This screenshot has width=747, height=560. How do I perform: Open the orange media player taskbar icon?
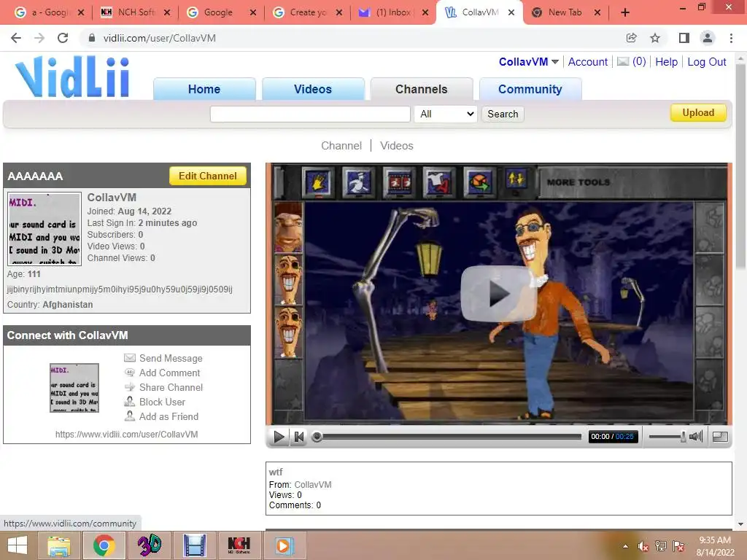(284, 545)
